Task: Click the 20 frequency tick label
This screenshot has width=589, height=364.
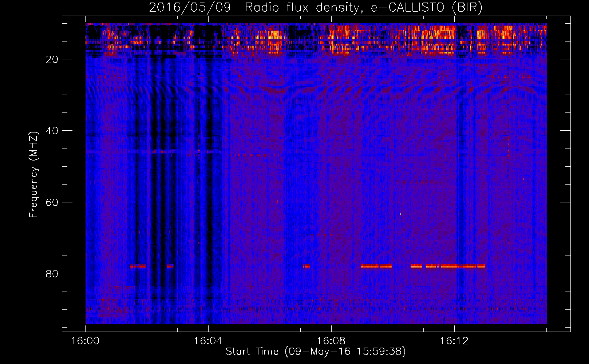Action: [52, 59]
